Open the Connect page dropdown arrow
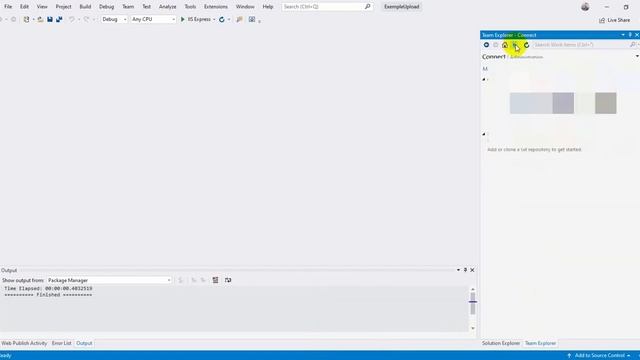The height and width of the screenshot is (360, 640). tap(637, 56)
